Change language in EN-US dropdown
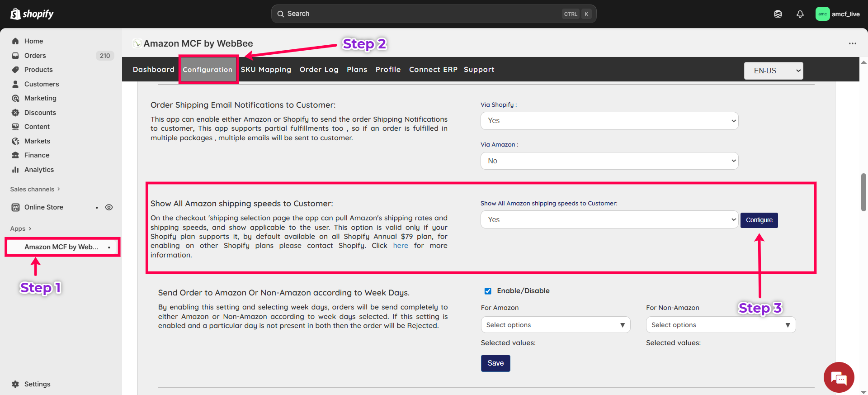This screenshot has height=395, width=868. pyautogui.click(x=773, y=71)
